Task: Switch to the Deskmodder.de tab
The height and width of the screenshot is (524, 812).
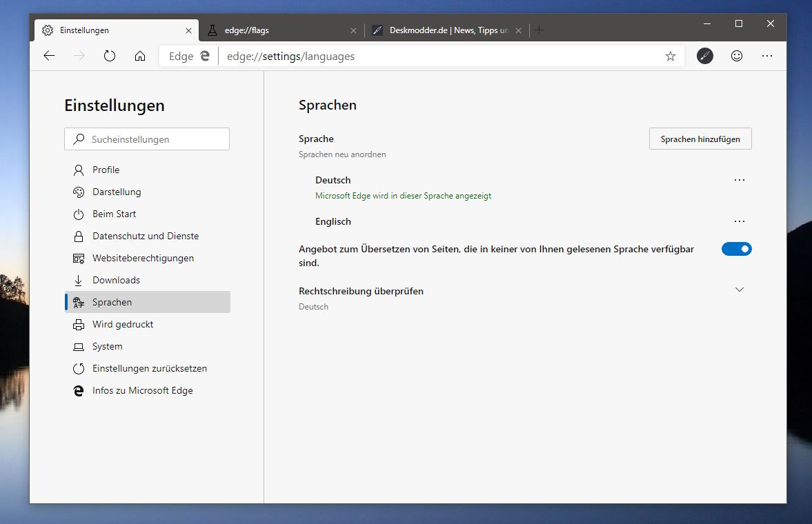Action: (447, 30)
